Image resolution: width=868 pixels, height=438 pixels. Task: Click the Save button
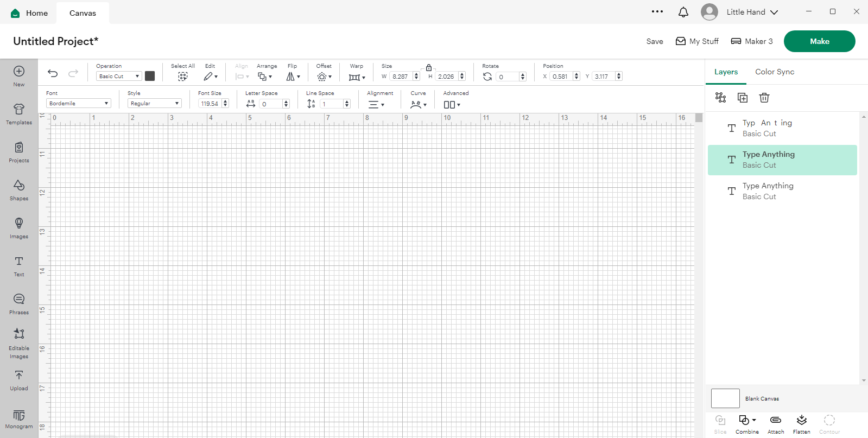click(655, 41)
